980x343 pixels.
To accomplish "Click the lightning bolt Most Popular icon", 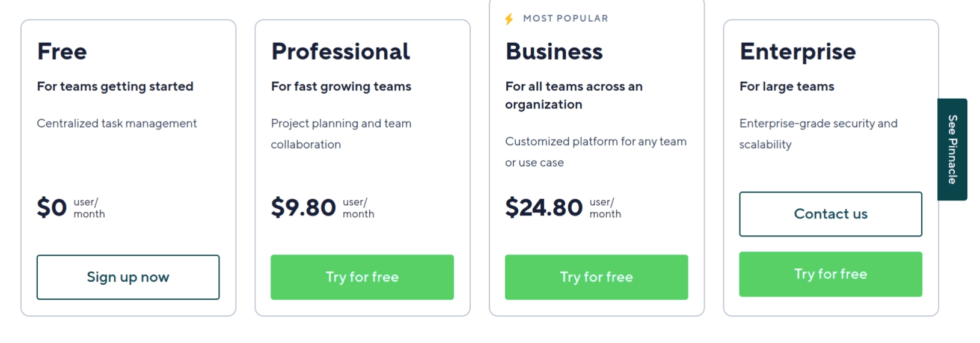I will coord(509,19).
